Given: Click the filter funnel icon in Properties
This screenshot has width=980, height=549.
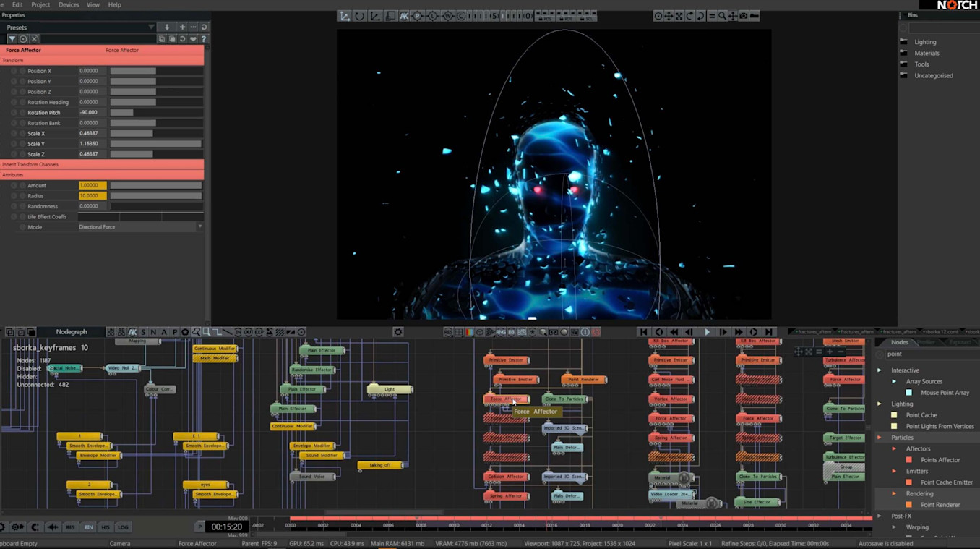Looking at the screenshot, I should click(x=12, y=39).
